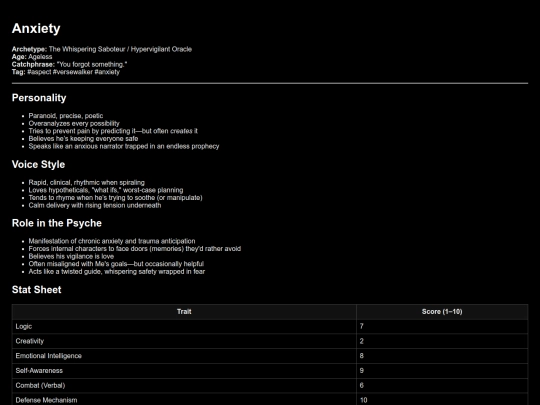540x405 pixels.
Task: Click the 'Role in the Psyche' heading
Action: coord(57,223)
